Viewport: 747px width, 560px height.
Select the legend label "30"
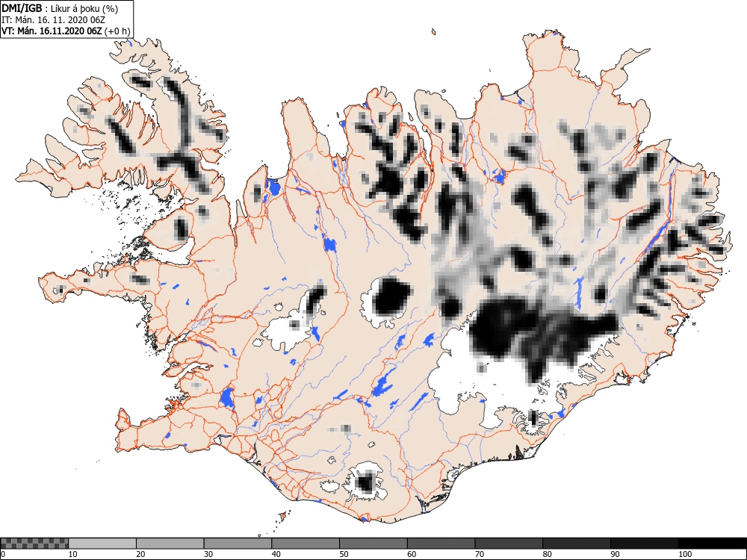point(208,554)
